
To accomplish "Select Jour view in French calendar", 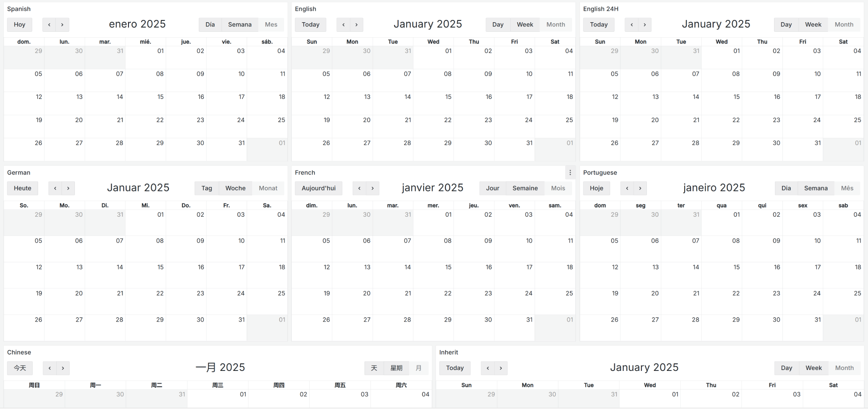I will (493, 188).
